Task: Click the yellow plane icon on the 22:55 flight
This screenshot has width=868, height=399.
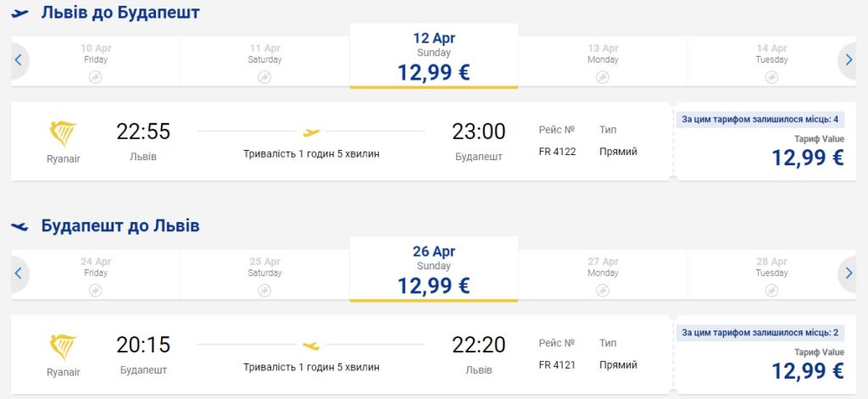Action: pos(311,132)
